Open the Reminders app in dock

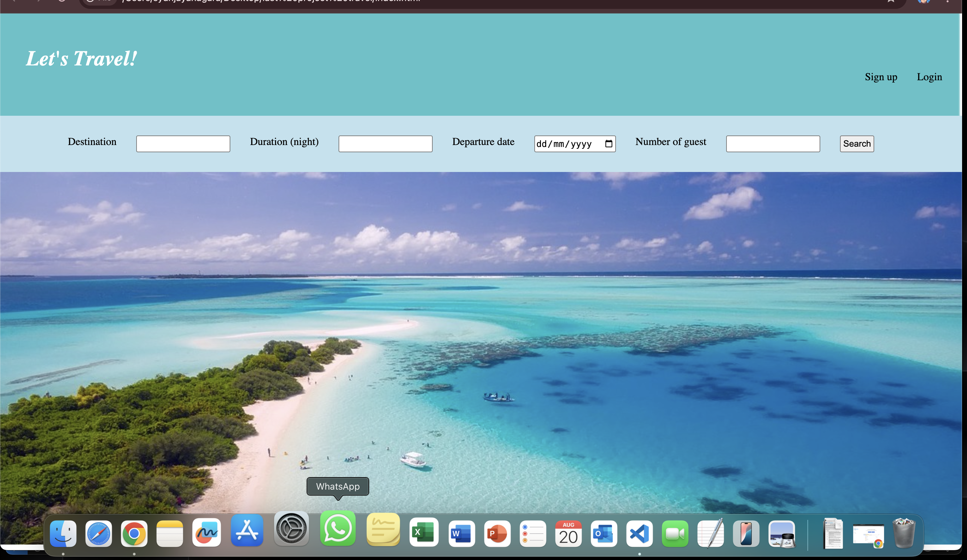tap(533, 534)
